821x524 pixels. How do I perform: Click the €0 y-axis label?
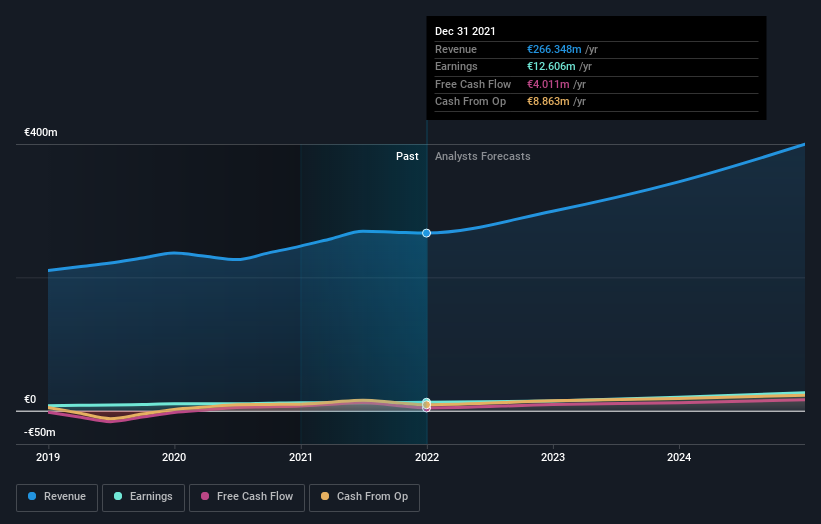click(30, 399)
